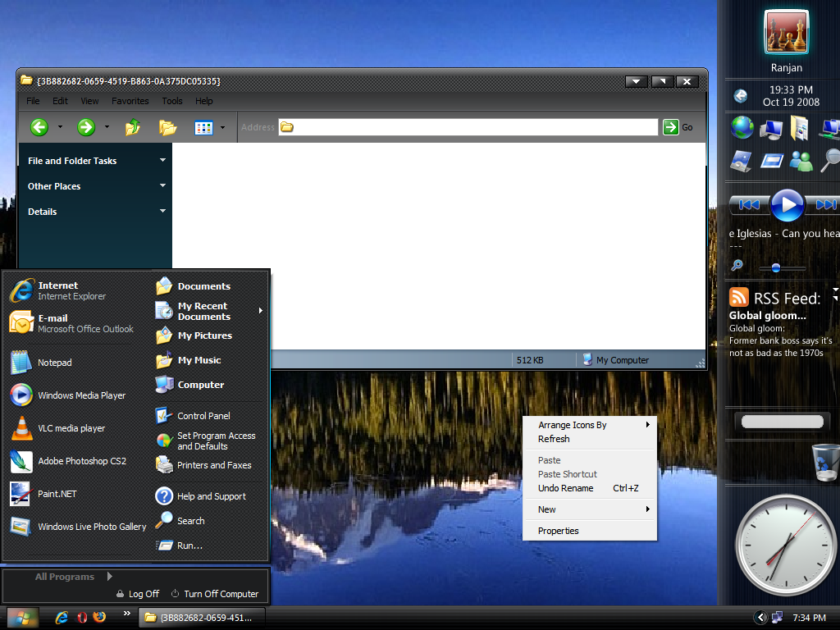Open Firefox from the quick launch bar

pos(99,617)
